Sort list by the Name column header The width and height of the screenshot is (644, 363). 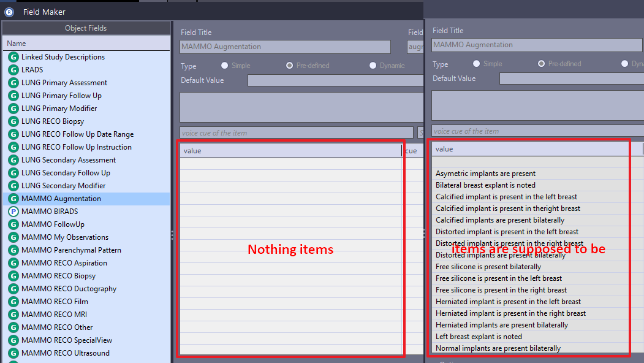coord(86,43)
